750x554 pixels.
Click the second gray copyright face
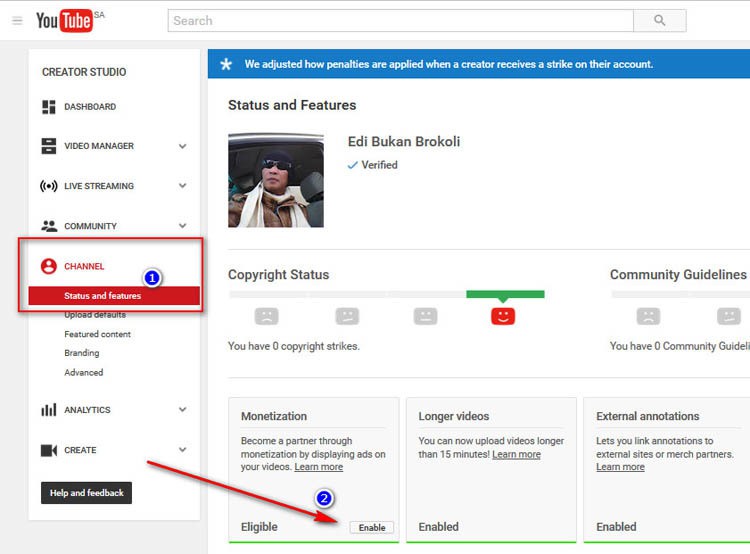pyautogui.click(x=347, y=316)
